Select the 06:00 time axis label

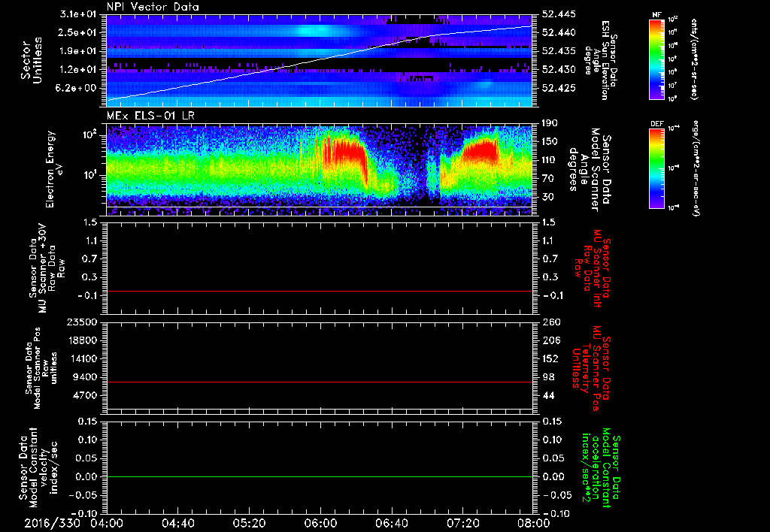[x=320, y=522]
